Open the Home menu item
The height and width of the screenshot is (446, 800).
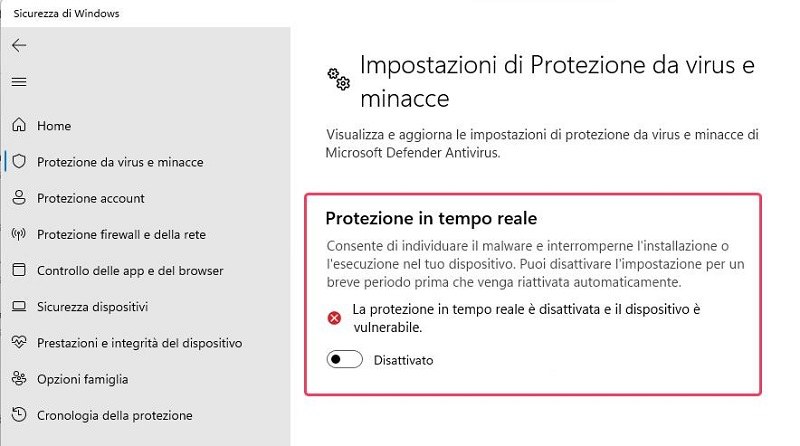tap(54, 126)
